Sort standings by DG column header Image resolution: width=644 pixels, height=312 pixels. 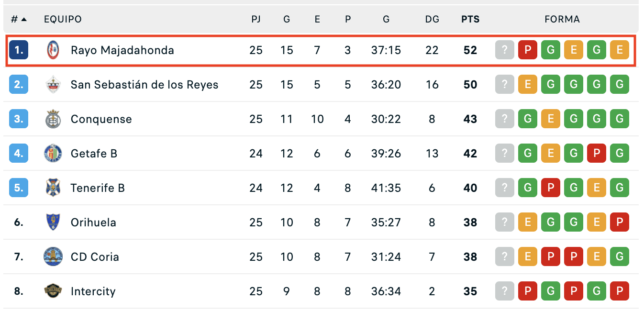tap(432, 20)
